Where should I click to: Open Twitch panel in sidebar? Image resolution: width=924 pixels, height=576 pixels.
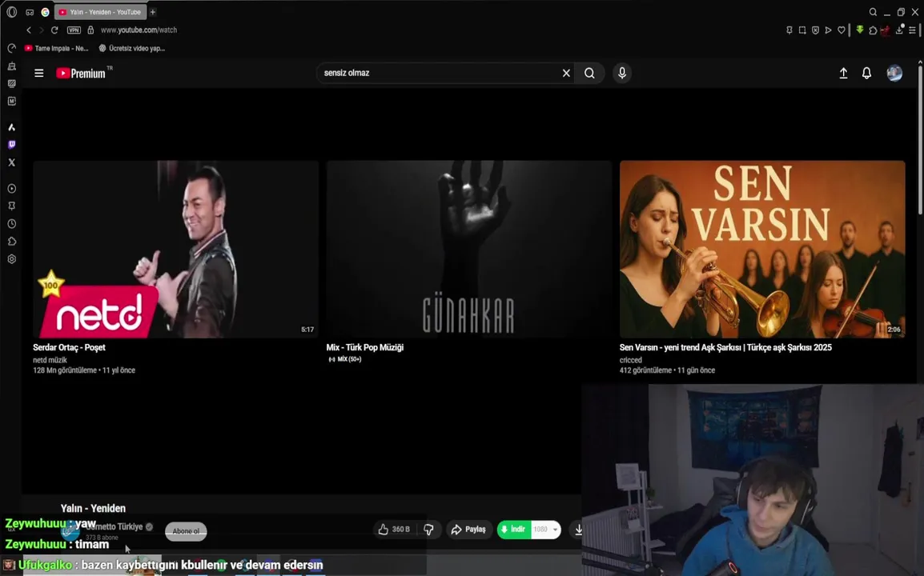(x=12, y=144)
